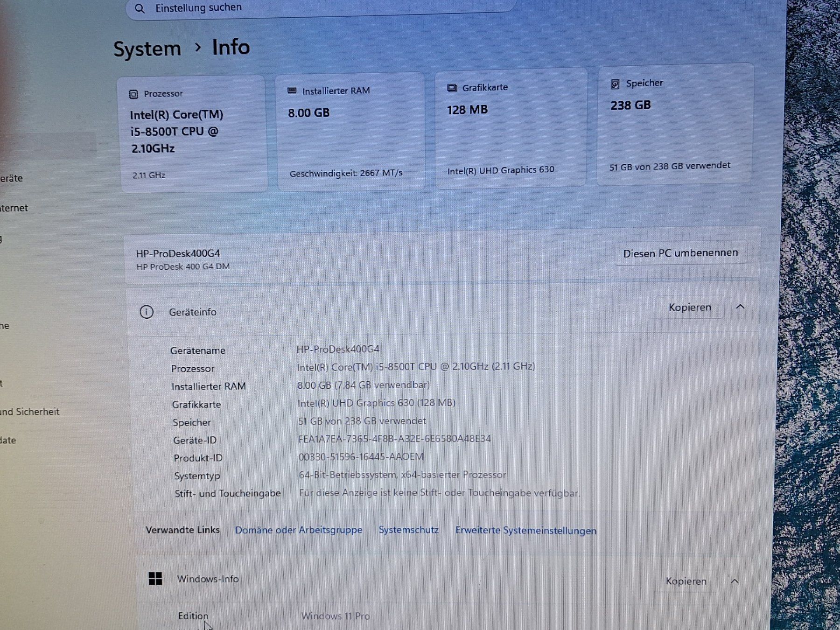Click the Installierter RAM icon
The height and width of the screenshot is (630, 840).
(292, 91)
